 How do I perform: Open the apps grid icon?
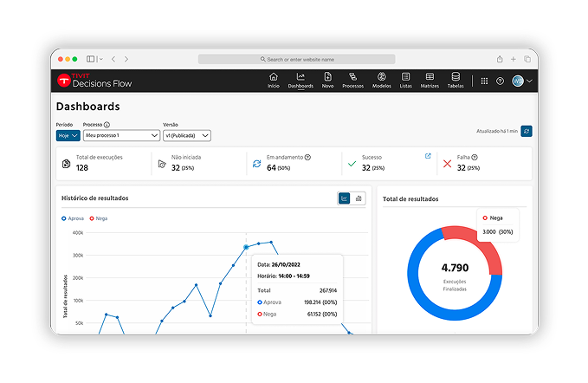point(484,81)
